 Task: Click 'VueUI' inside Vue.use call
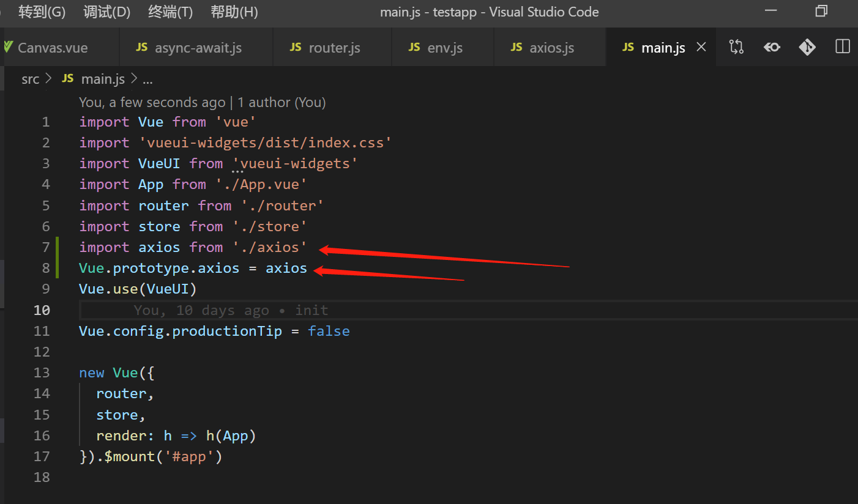click(x=168, y=289)
